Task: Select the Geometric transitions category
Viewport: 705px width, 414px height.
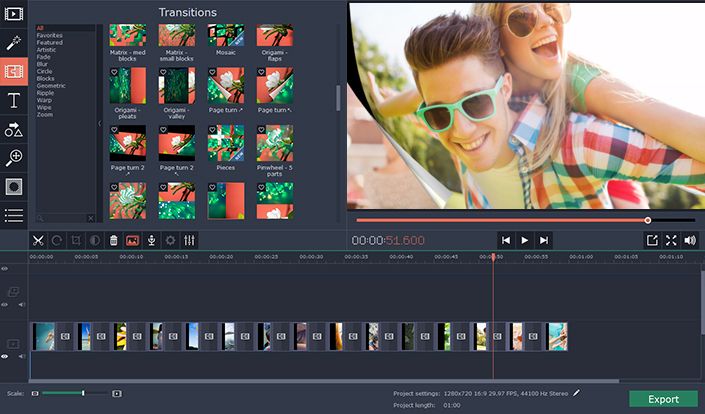Action: tap(51, 86)
